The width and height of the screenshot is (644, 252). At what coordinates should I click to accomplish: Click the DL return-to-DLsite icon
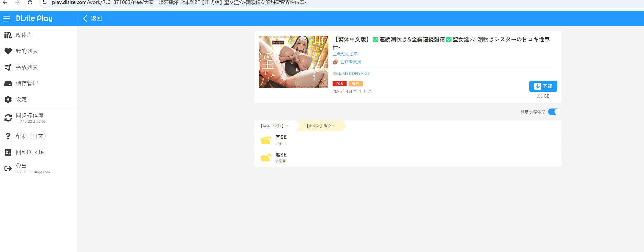click(8, 152)
